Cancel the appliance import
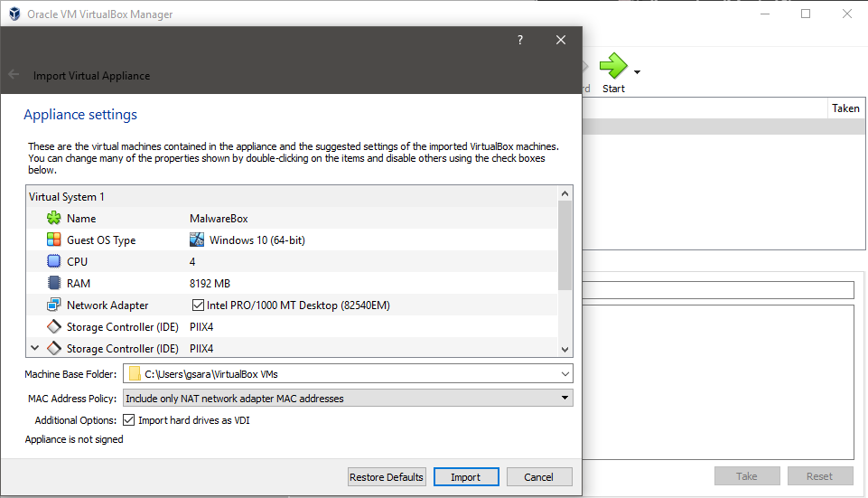868x498 pixels. pos(538,477)
